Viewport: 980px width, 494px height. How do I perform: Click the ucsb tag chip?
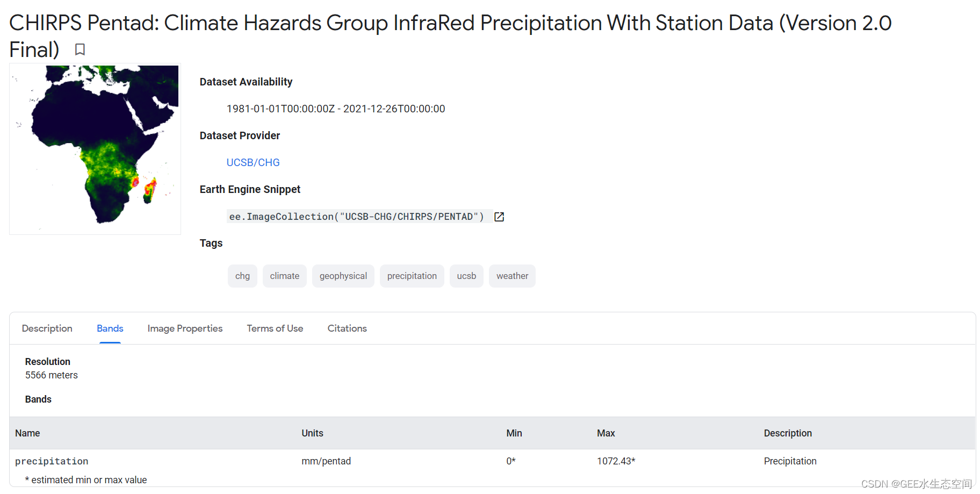click(466, 276)
